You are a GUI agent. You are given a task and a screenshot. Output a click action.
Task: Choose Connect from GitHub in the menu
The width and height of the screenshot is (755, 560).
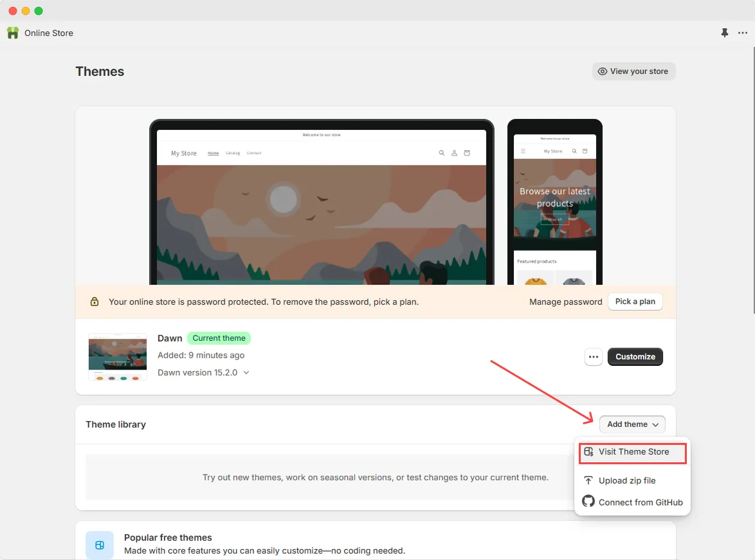[640, 502]
